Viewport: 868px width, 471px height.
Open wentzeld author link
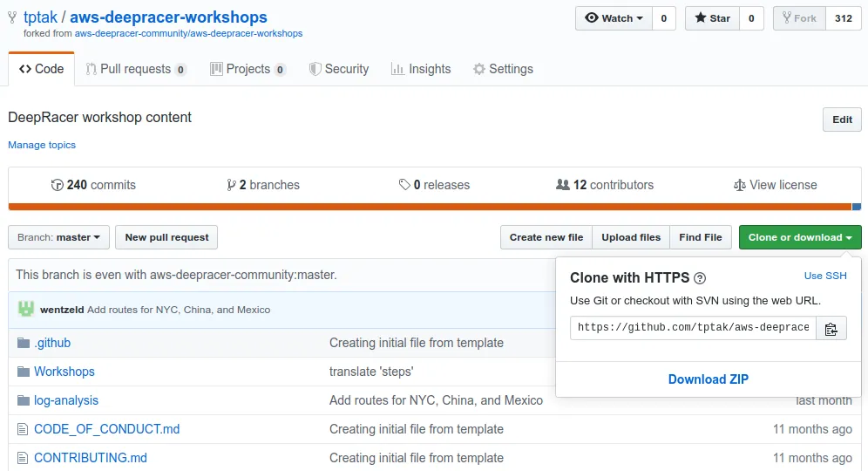click(62, 310)
